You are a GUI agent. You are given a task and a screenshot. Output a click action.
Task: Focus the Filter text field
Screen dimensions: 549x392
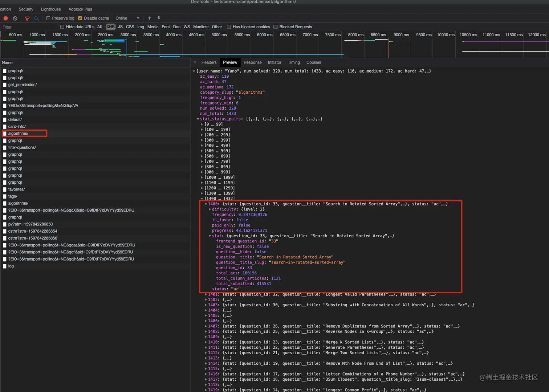[29, 27]
